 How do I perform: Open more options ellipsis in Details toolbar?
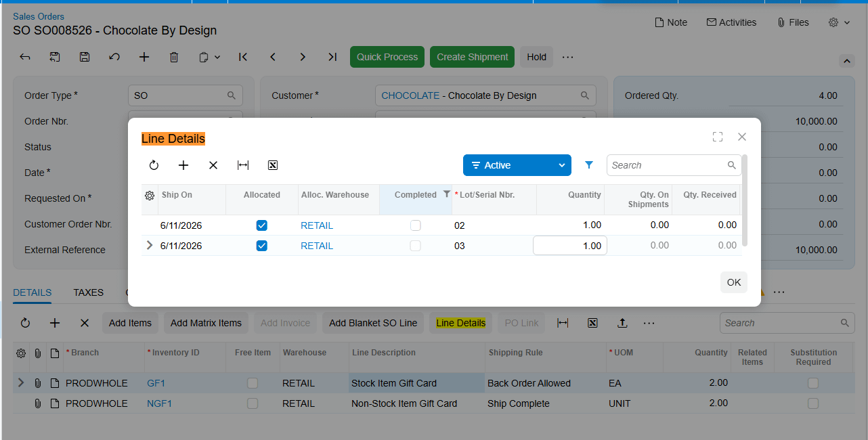(x=649, y=323)
